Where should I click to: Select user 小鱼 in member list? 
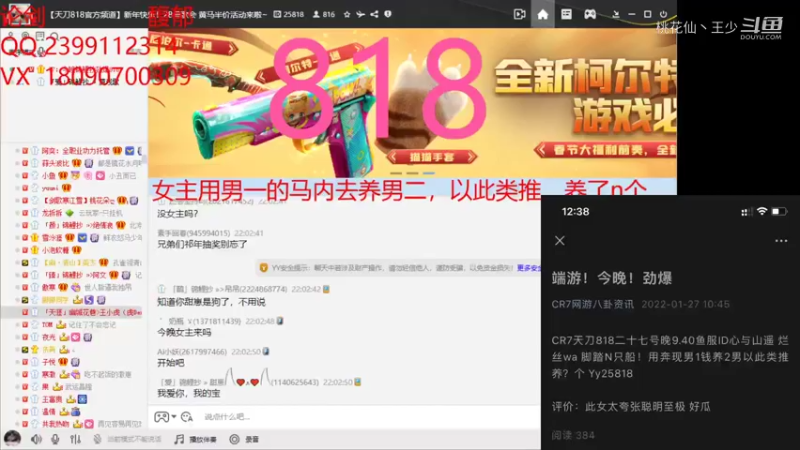point(48,176)
